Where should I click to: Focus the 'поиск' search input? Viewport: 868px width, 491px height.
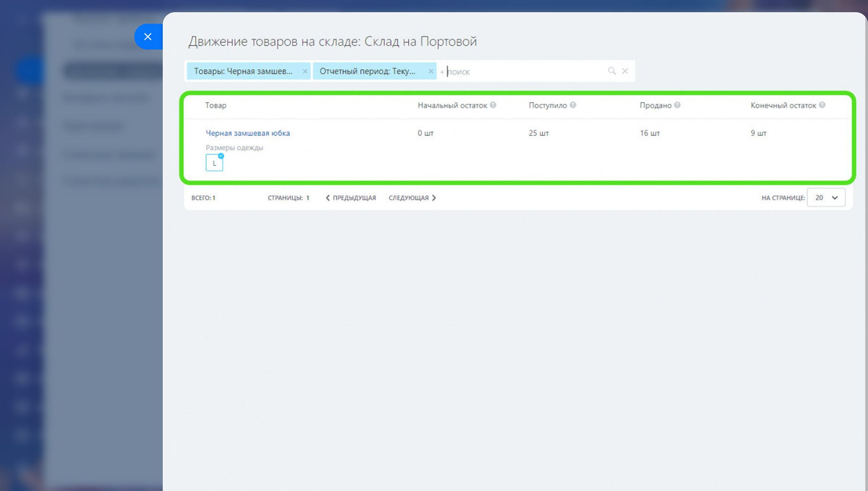[x=524, y=71]
